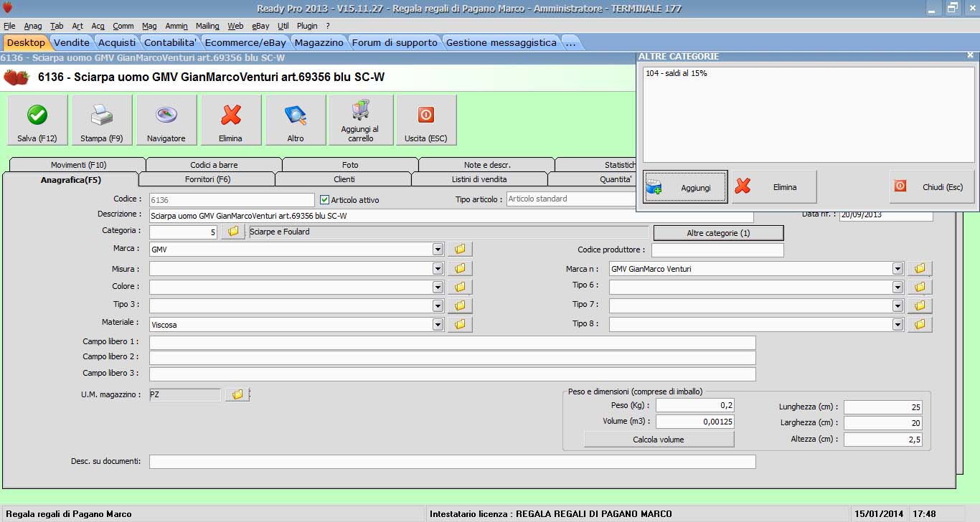
Task: Open the Anag menu
Action: (33, 26)
